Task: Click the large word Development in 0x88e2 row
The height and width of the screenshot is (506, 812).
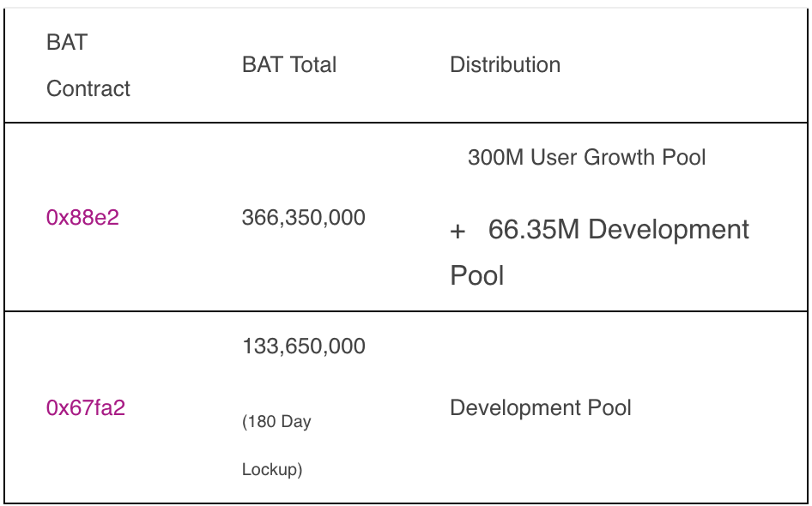Action: pos(669,230)
